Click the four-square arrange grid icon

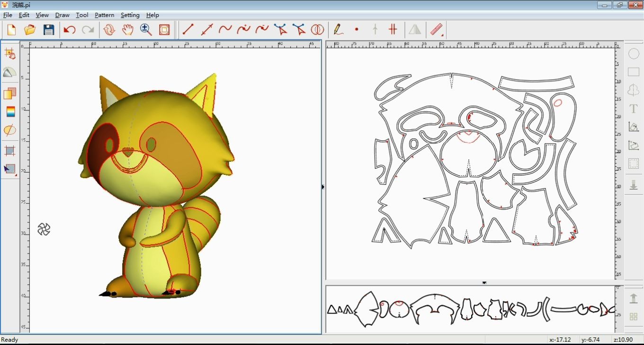click(x=634, y=317)
